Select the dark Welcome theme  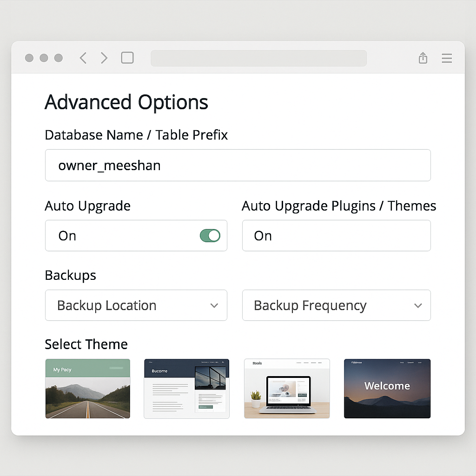[387, 389]
